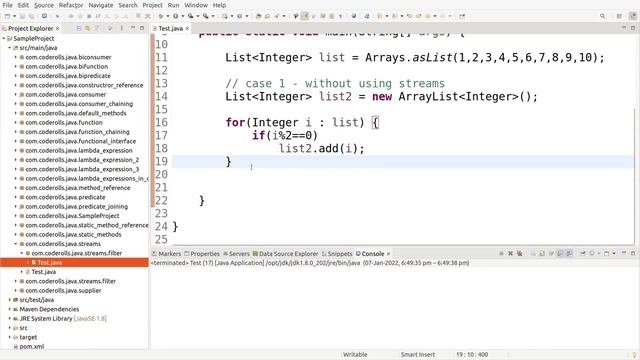Click the green Run toolbar icon
The width and height of the screenshot is (640, 360).
(x=176, y=16)
